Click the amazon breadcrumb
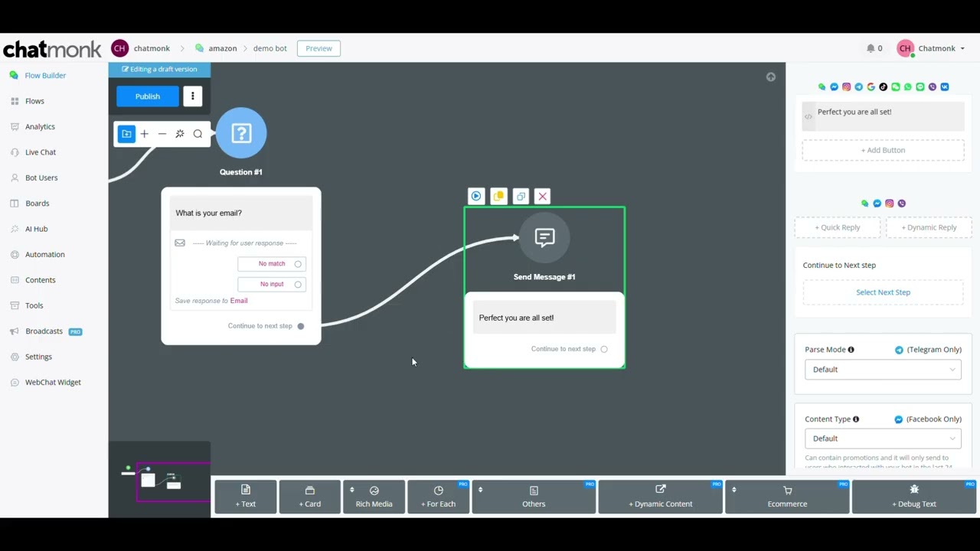 [223, 48]
